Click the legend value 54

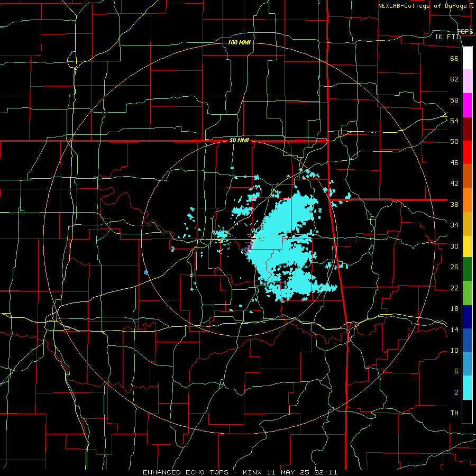point(454,121)
